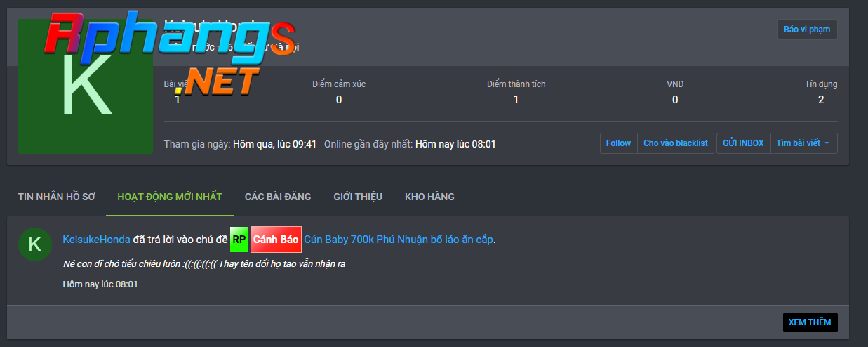Add user via Cho vào blacklist
This screenshot has width=868, height=347.
[x=675, y=143]
